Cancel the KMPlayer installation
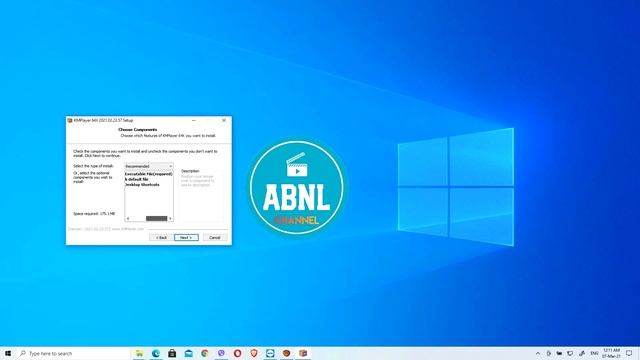The image size is (640, 360). [x=215, y=238]
